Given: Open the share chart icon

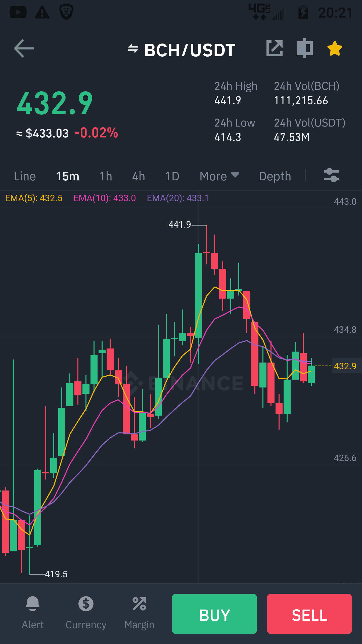Looking at the screenshot, I should (x=274, y=48).
